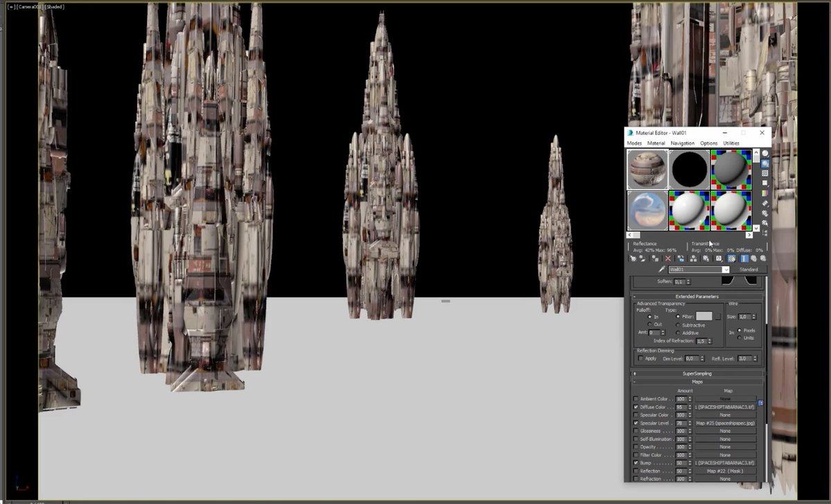Select Additive transparency type

(x=678, y=333)
